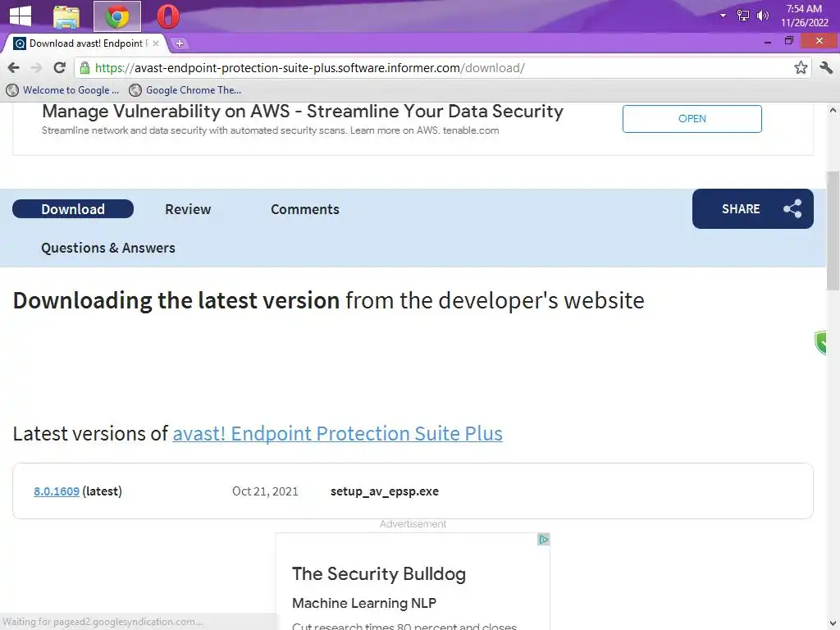Bookmark this page with the star
The height and width of the screenshot is (630, 840).
pyautogui.click(x=801, y=67)
